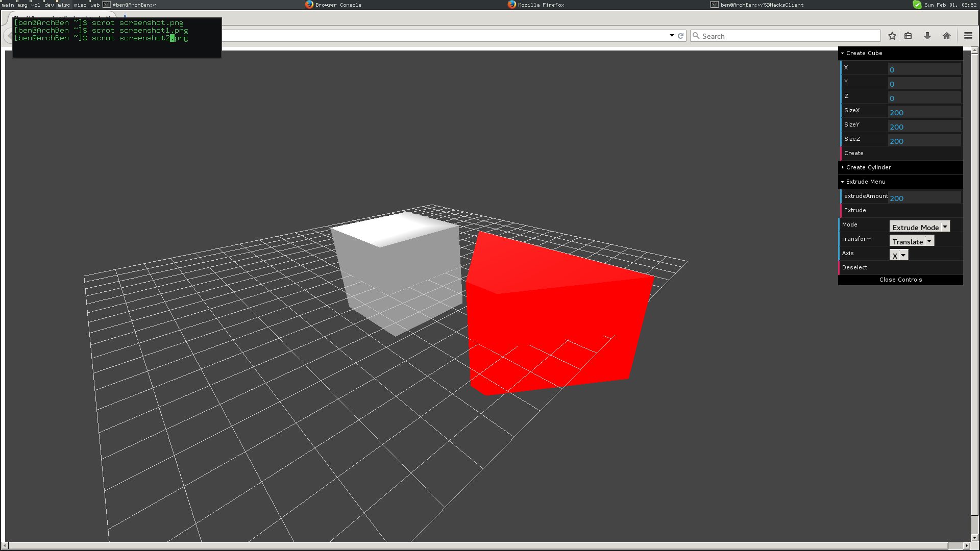The width and height of the screenshot is (980, 551).
Task: Go to the Firefox home page
Action: 947,36
